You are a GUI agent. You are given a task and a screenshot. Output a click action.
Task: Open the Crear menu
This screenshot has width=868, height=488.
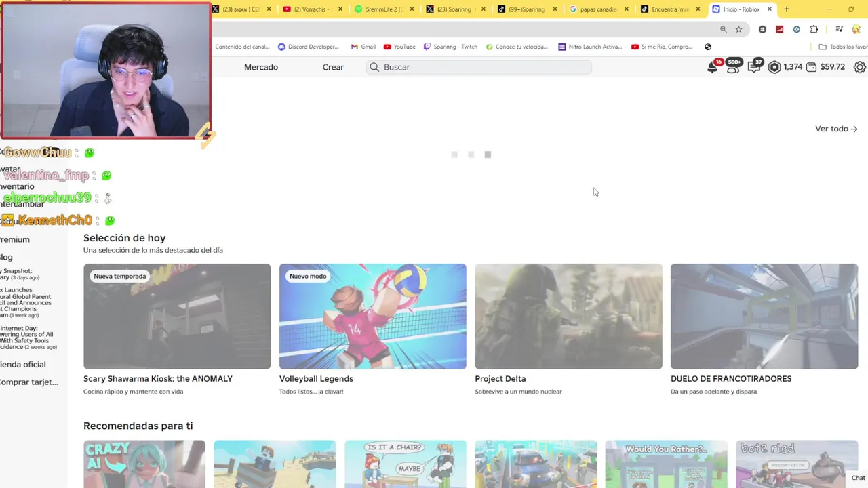(x=333, y=67)
